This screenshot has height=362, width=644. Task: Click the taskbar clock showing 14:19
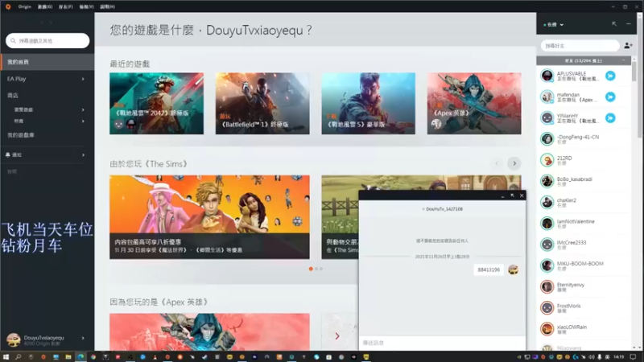click(618, 357)
